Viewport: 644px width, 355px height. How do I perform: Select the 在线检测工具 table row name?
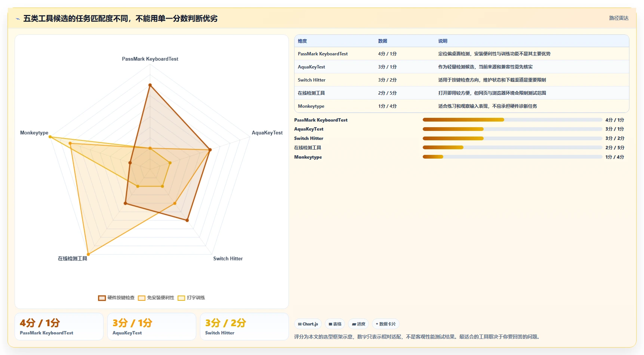point(311,93)
